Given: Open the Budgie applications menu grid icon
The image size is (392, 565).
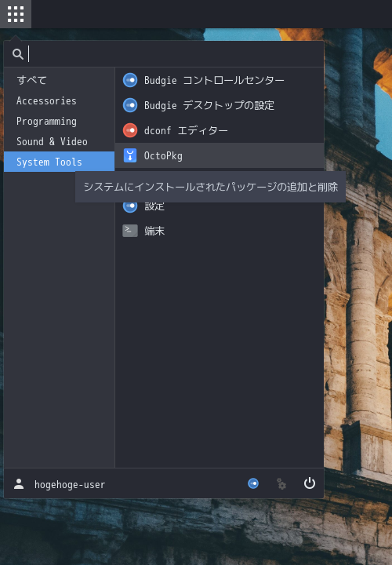Looking at the screenshot, I should [16, 14].
